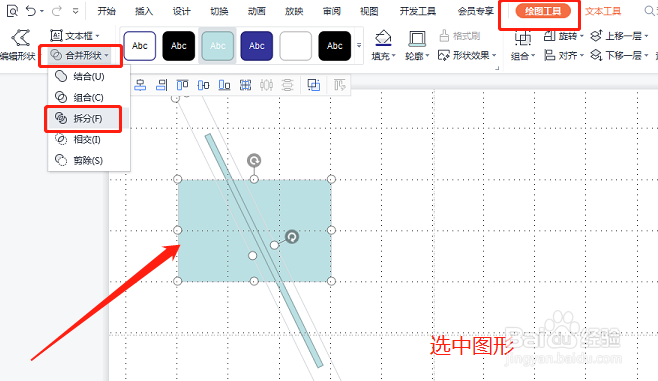Choose 结合(U) from merge shapes menu
This screenshot has height=381, width=658.
[x=89, y=76]
